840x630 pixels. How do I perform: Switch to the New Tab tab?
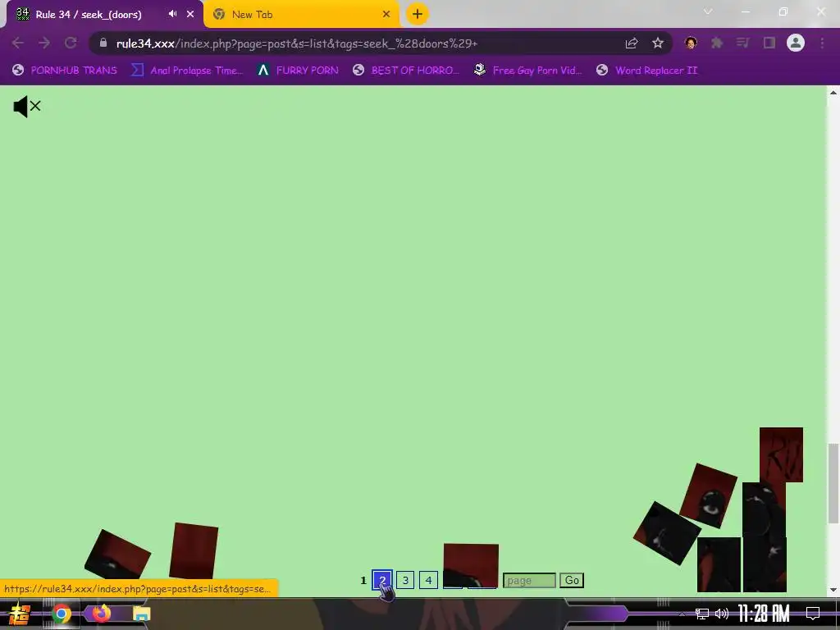[301, 15]
